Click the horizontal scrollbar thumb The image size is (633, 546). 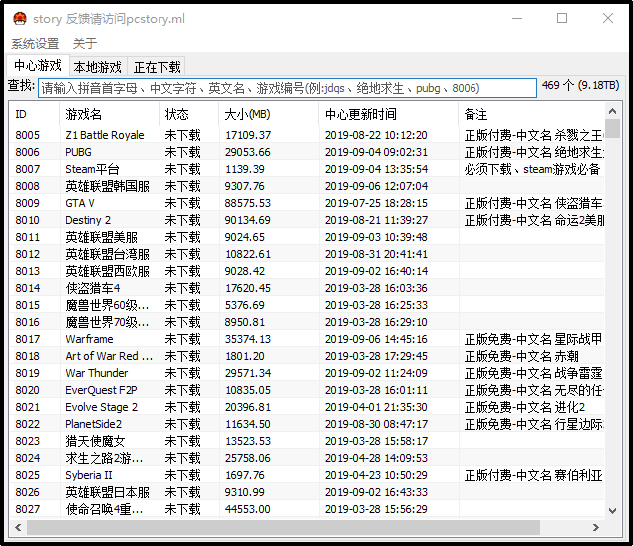(x=283, y=527)
